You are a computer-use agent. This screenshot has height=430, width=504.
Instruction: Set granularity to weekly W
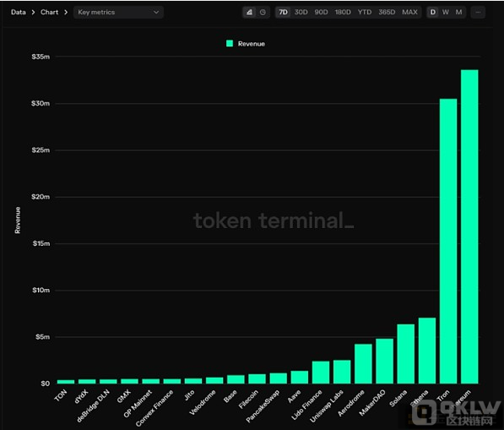click(x=445, y=12)
